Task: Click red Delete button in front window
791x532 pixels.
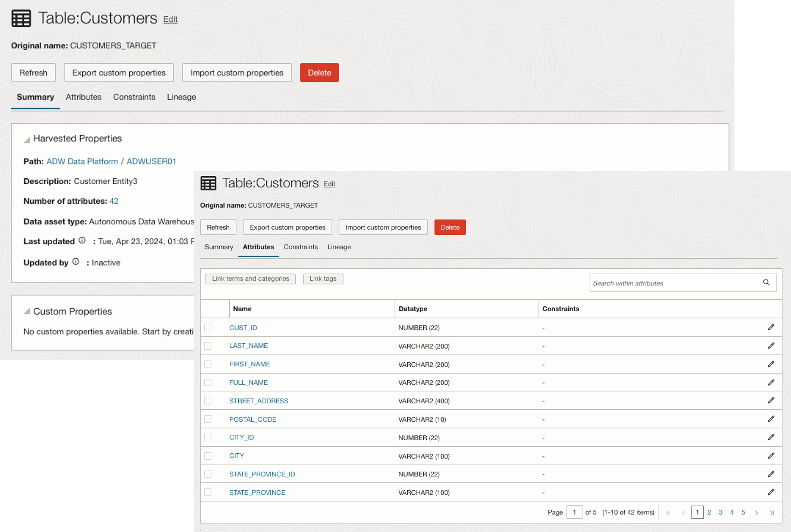Action: [450, 227]
